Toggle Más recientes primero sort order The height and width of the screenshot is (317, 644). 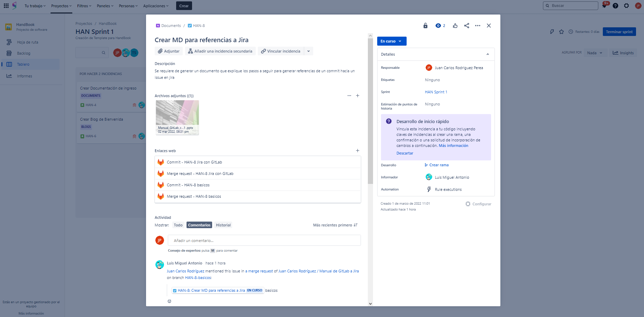click(335, 225)
